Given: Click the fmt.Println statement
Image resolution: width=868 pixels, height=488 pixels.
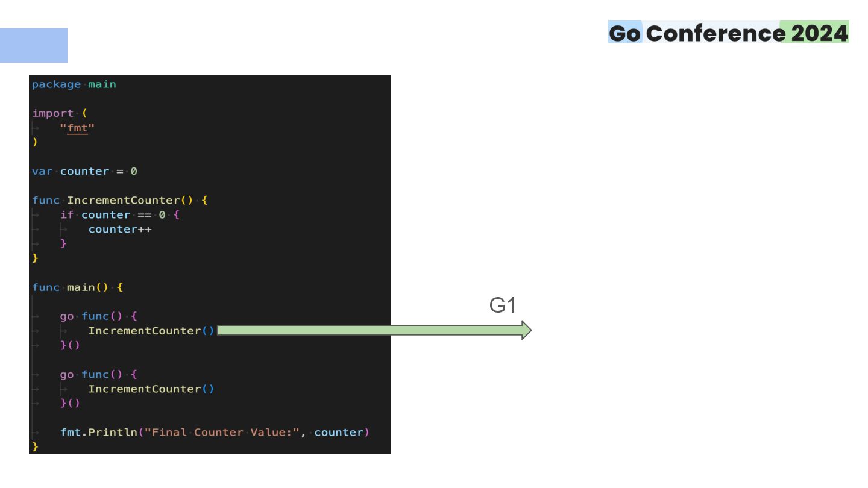Looking at the screenshot, I should [215, 432].
